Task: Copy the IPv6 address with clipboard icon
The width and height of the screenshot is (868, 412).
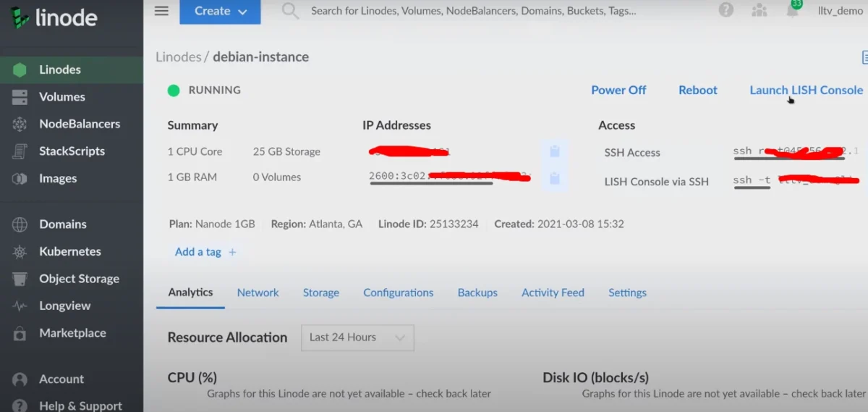Action: (x=554, y=177)
